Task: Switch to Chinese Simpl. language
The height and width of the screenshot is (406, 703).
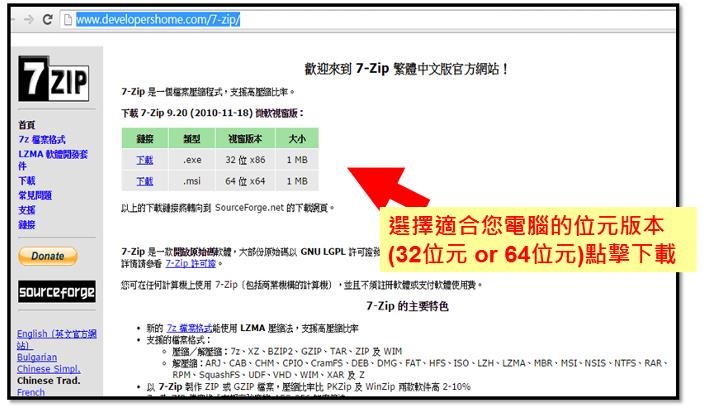Action: pyautogui.click(x=48, y=369)
